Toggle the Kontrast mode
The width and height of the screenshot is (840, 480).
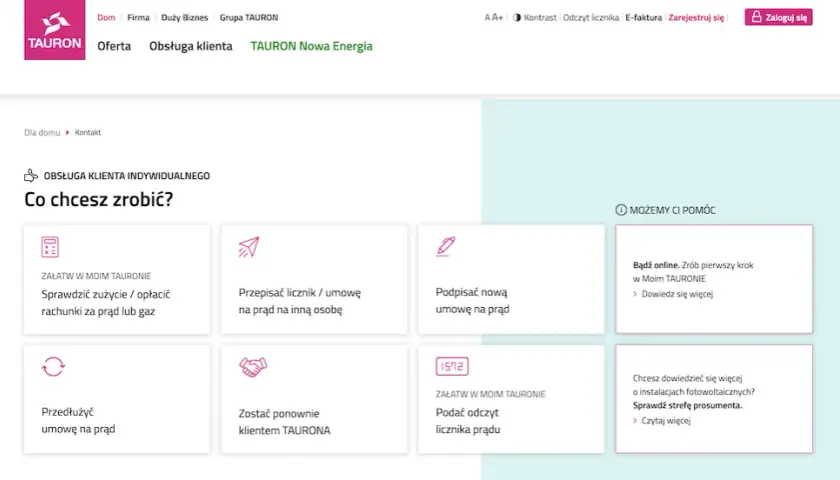pos(535,17)
